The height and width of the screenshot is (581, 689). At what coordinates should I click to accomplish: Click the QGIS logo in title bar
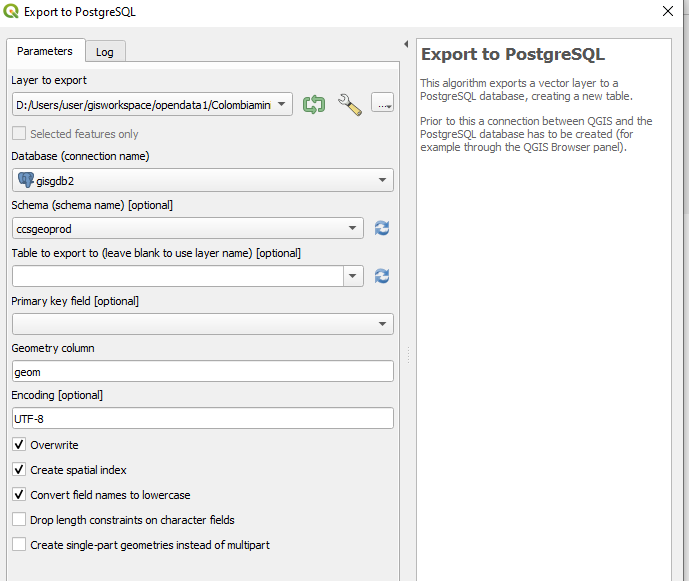[x=11, y=12]
